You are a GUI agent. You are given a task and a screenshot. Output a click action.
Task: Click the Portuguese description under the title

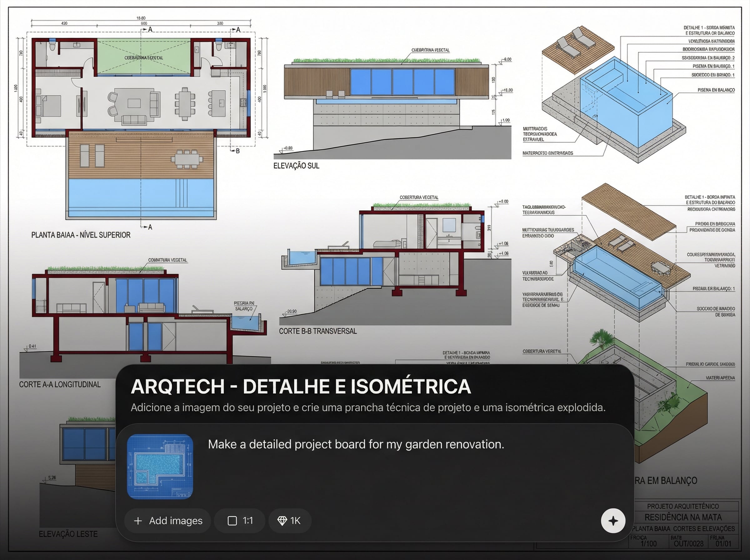(368, 407)
